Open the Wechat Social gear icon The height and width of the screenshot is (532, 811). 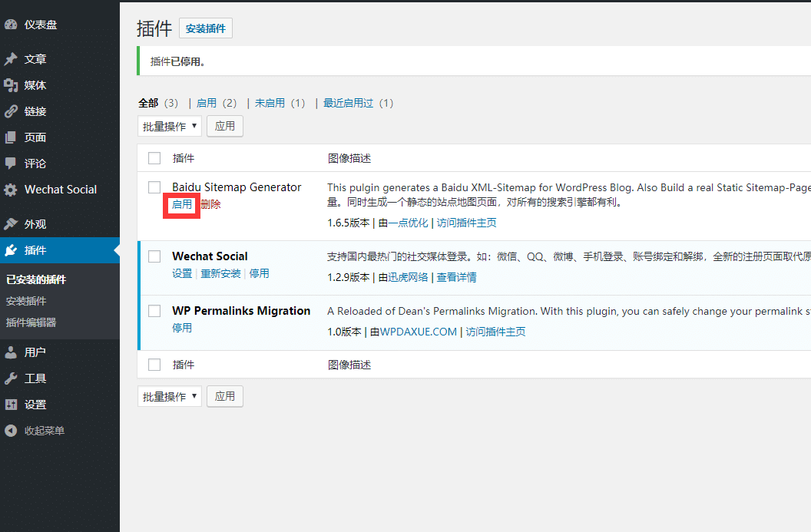coord(12,189)
